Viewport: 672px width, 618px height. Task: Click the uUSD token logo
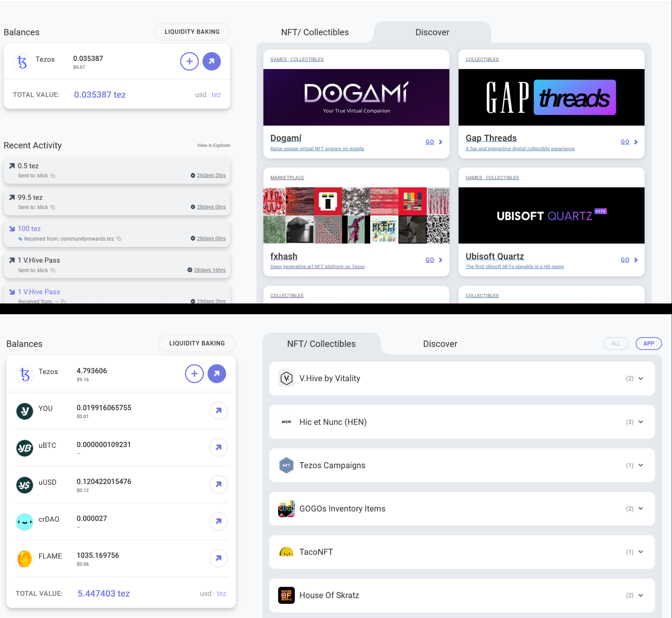[25, 485]
